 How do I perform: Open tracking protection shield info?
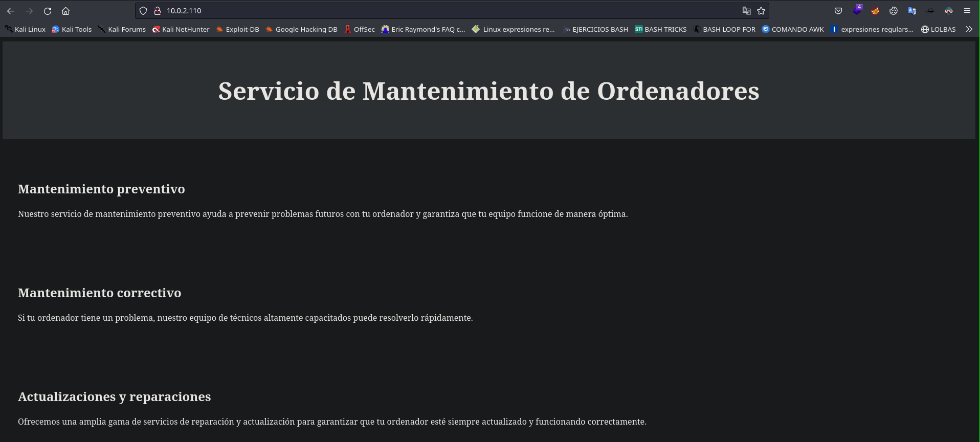pos(143,11)
